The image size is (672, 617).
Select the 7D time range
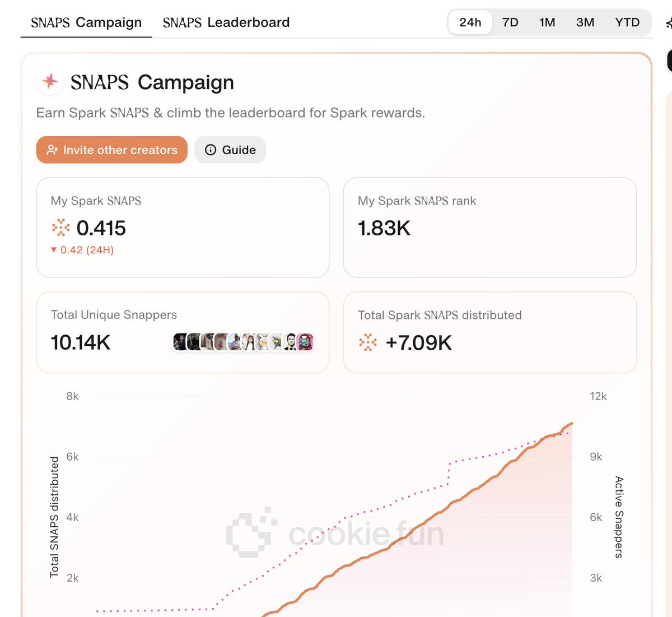[x=510, y=22]
